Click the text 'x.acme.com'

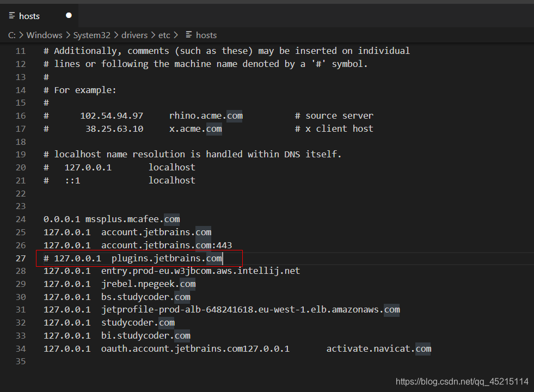[195, 128]
